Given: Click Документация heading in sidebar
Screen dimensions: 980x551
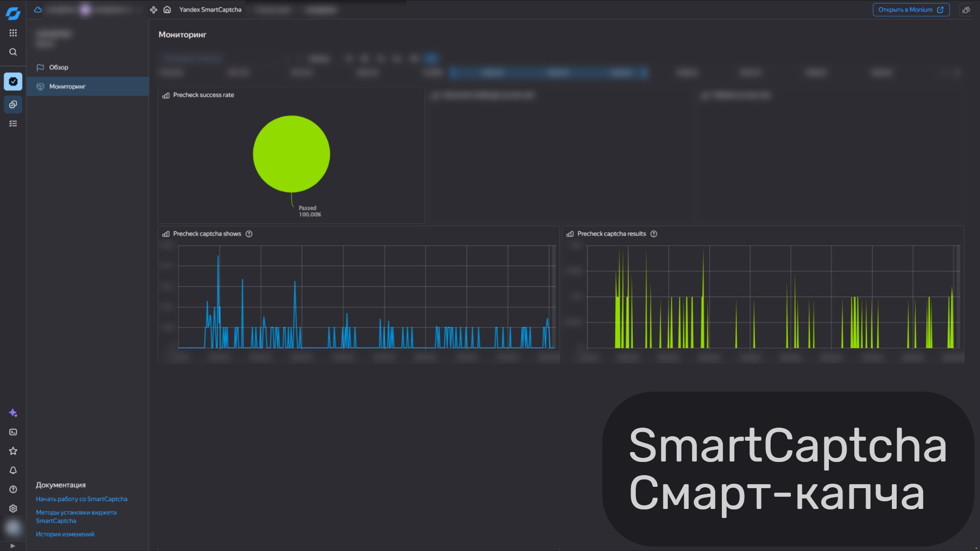Looking at the screenshot, I should point(61,485).
